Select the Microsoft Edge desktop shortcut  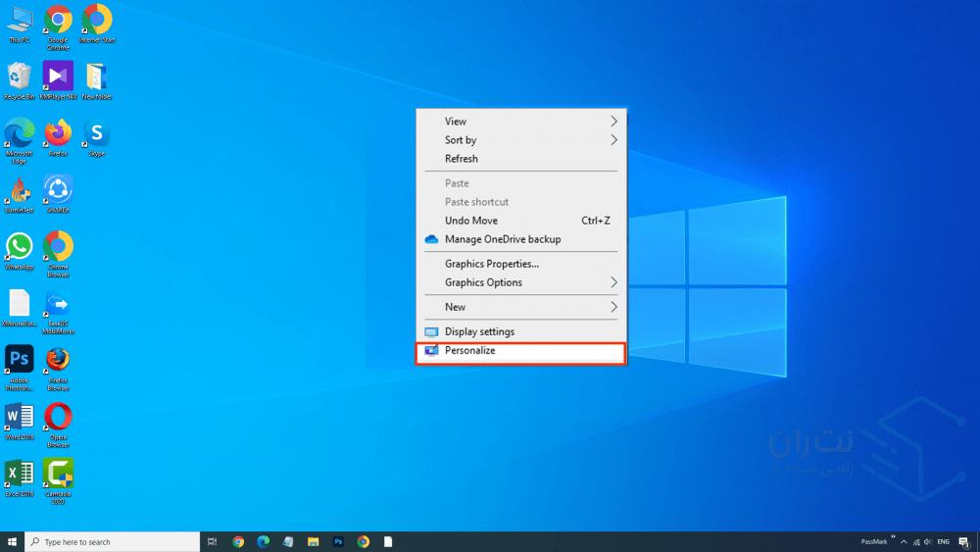pyautogui.click(x=20, y=140)
